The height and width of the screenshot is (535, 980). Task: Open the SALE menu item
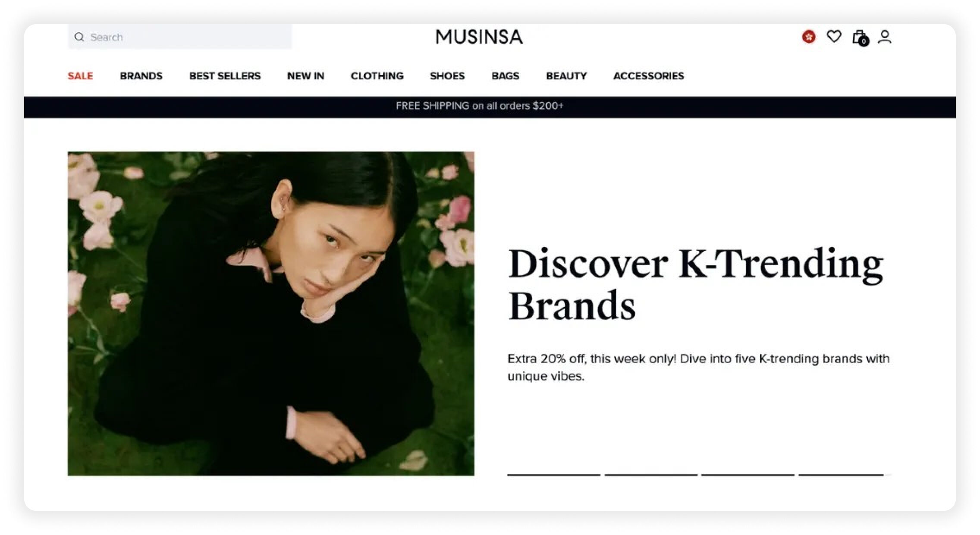(81, 76)
